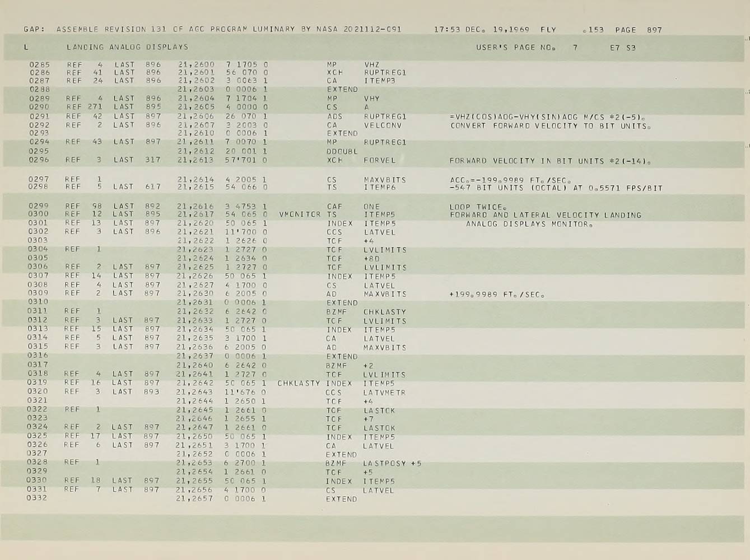Click the operand 'VHZ'
Viewport: 750px width, 560px height.
[x=371, y=64]
